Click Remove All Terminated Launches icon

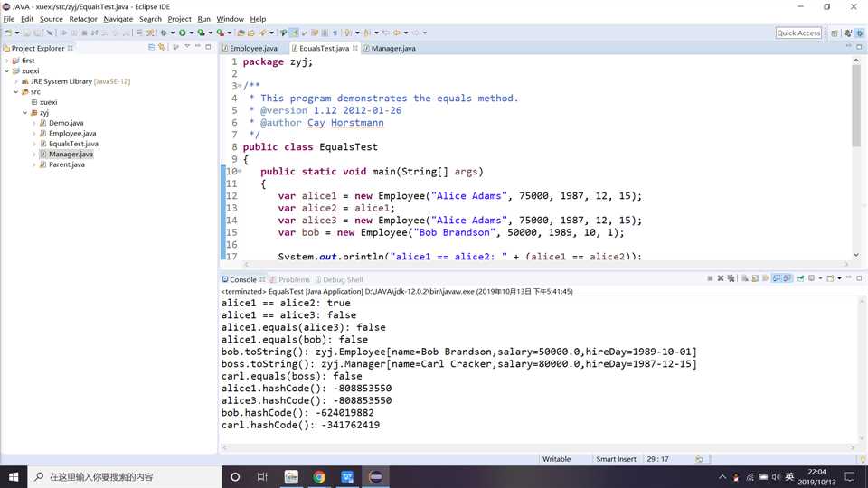731,278
